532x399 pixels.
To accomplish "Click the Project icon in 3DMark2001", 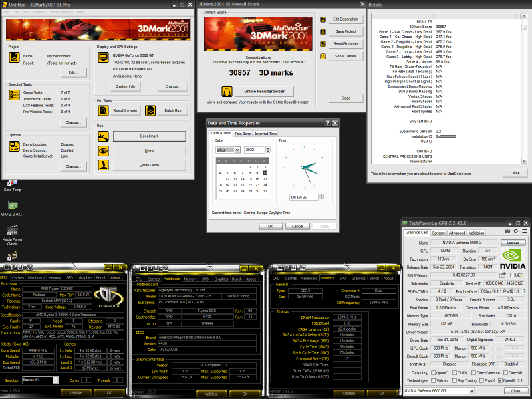I will point(14,57).
